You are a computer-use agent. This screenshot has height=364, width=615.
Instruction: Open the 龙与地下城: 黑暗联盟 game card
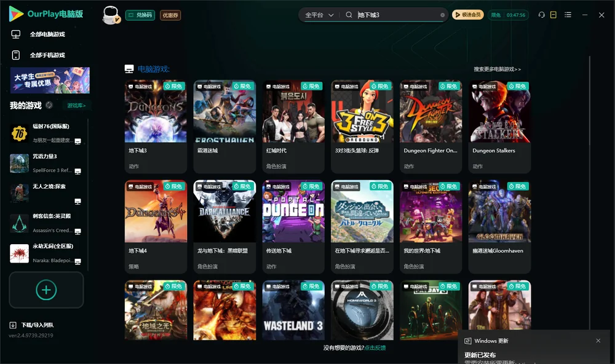tap(224, 227)
